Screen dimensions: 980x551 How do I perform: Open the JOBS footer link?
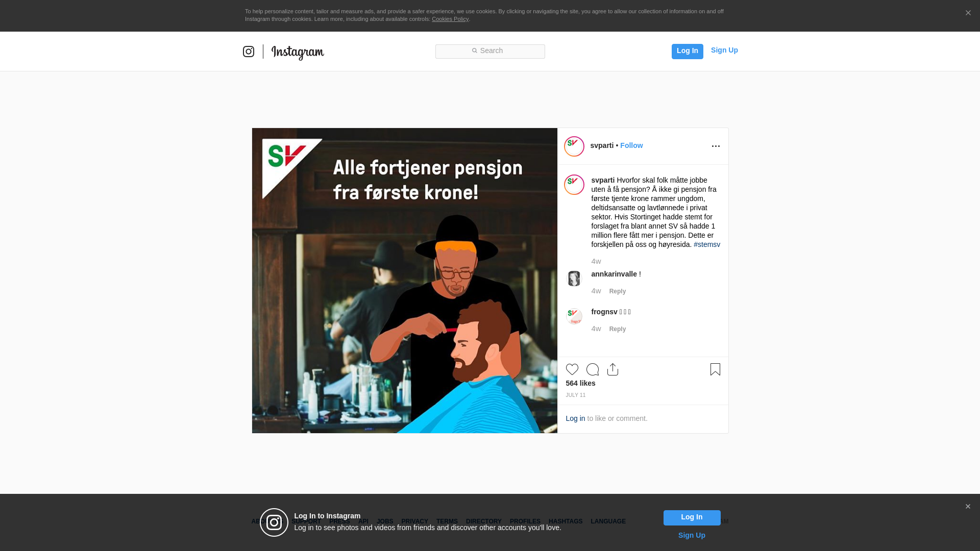[385, 521]
